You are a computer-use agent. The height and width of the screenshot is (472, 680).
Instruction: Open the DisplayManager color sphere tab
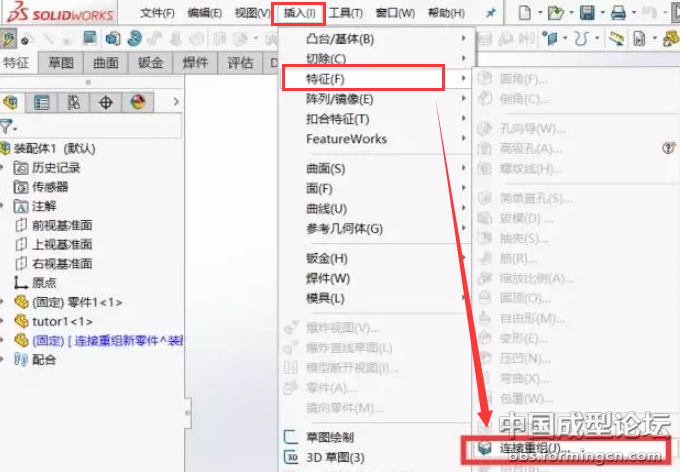pyautogui.click(x=137, y=102)
